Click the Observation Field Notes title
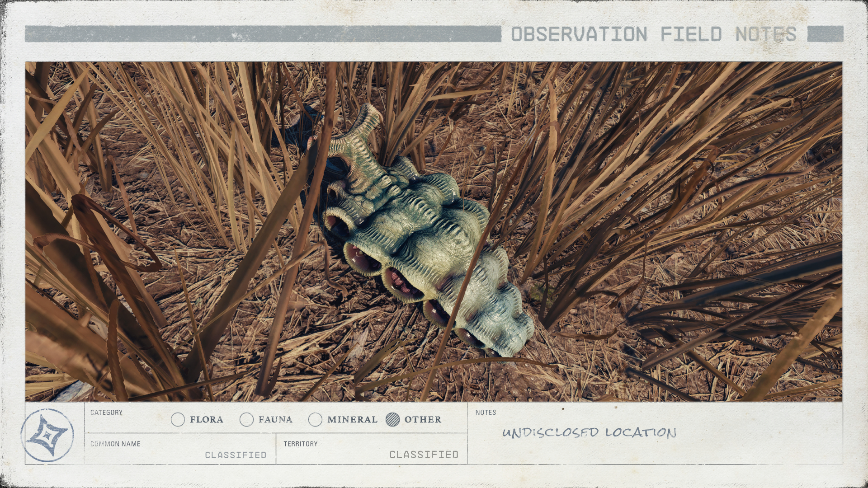Screen dimensions: 868x488 654,34
